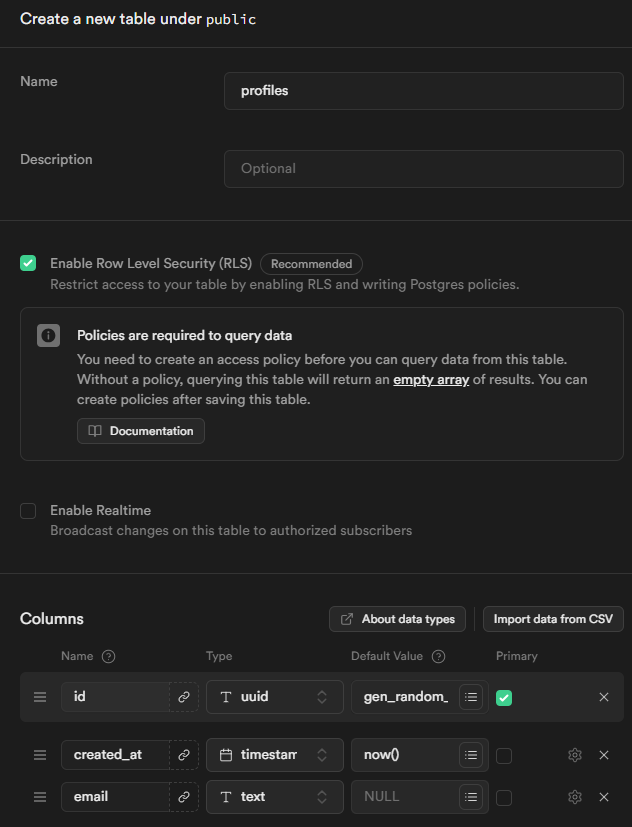Enable Realtime checkbox
The image size is (632, 827).
click(x=28, y=511)
